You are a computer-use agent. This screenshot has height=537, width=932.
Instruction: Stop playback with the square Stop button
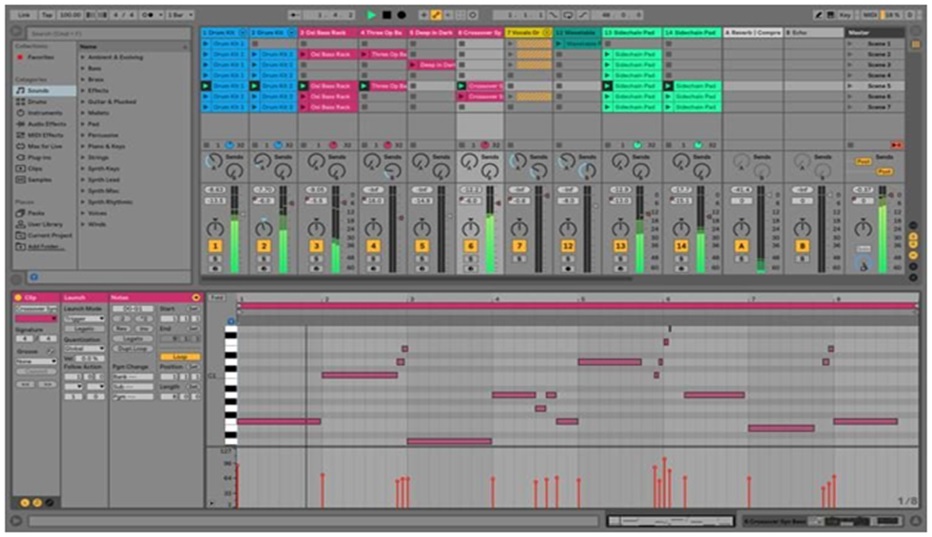click(387, 15)
